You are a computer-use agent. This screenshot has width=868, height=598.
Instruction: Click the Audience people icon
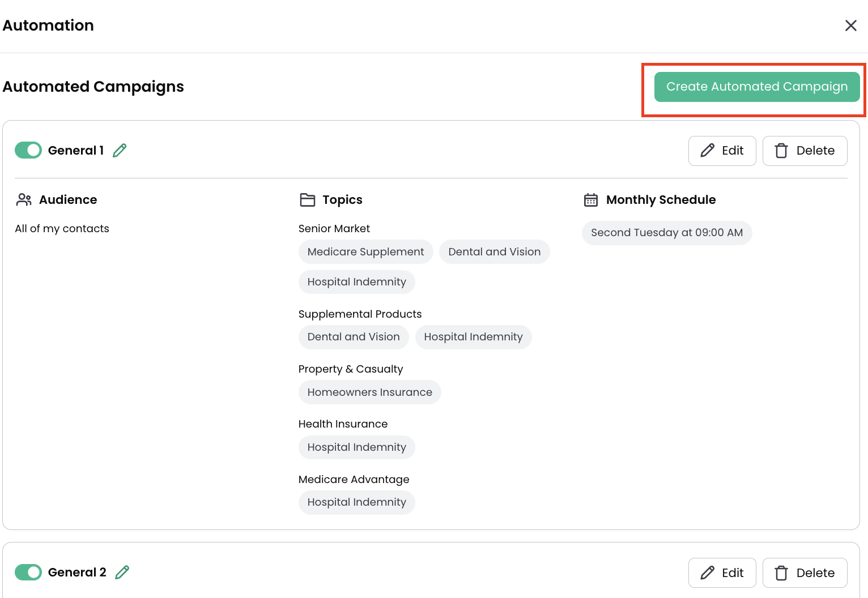tap(24, 200)
